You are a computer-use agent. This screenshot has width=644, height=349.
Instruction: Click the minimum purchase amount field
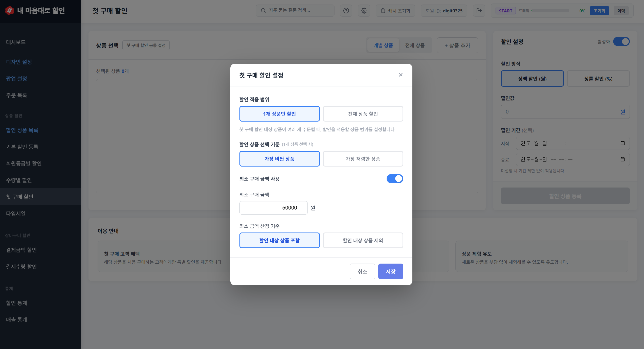coord(273,208)
